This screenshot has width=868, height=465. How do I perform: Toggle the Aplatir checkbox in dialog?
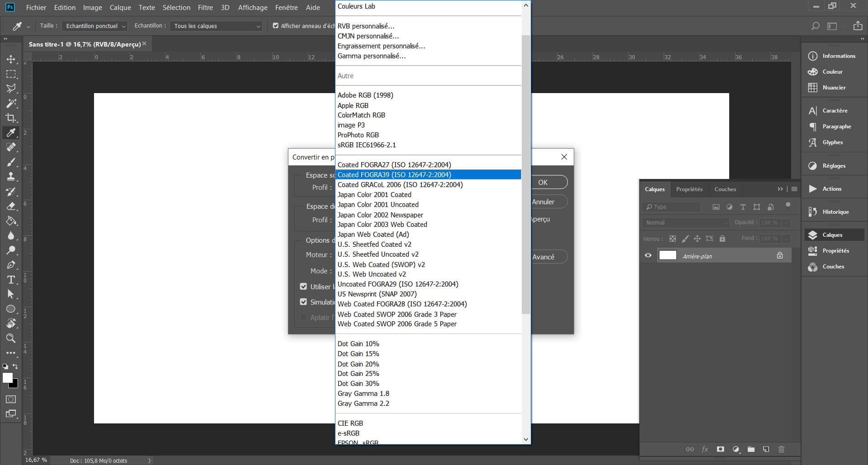(x=303, y=317)
